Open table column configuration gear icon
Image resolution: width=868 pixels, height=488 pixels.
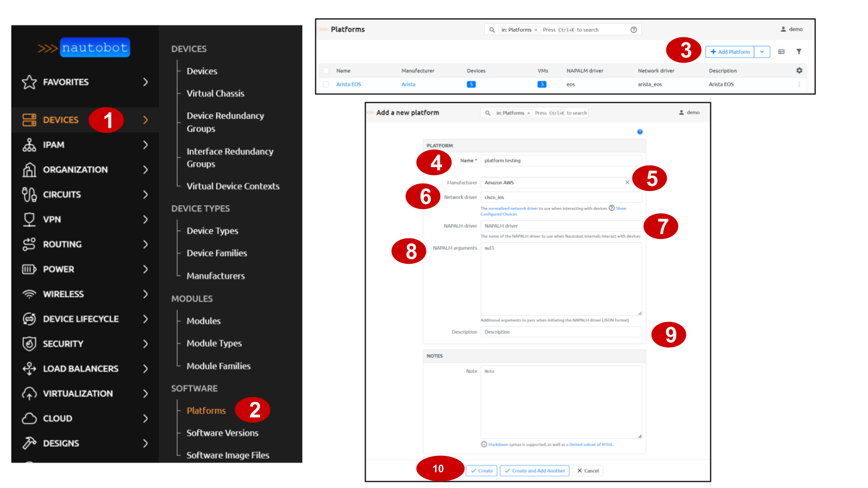(799, 71)
